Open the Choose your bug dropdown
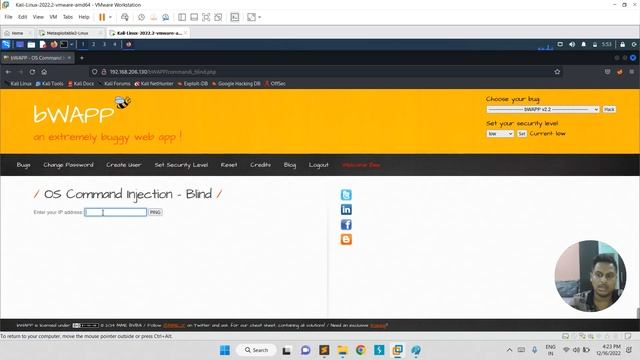 [x=542, y=109]
